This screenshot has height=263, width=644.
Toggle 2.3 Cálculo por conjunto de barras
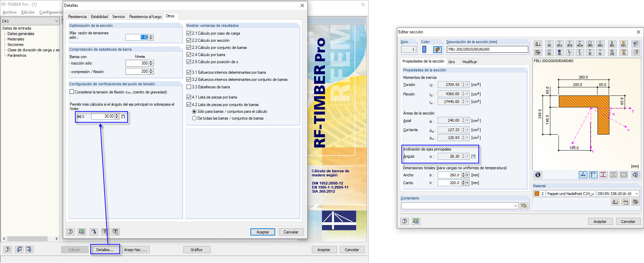[189, 48]
